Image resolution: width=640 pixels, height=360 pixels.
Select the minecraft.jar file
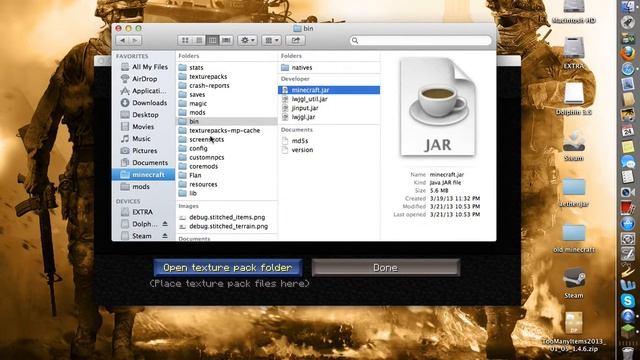(329, 90)
